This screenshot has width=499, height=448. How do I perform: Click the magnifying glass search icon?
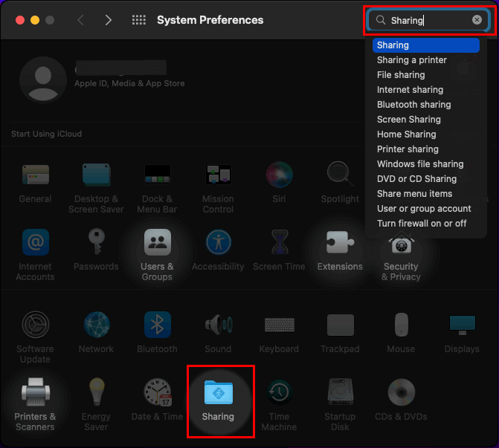pos(380,20)
